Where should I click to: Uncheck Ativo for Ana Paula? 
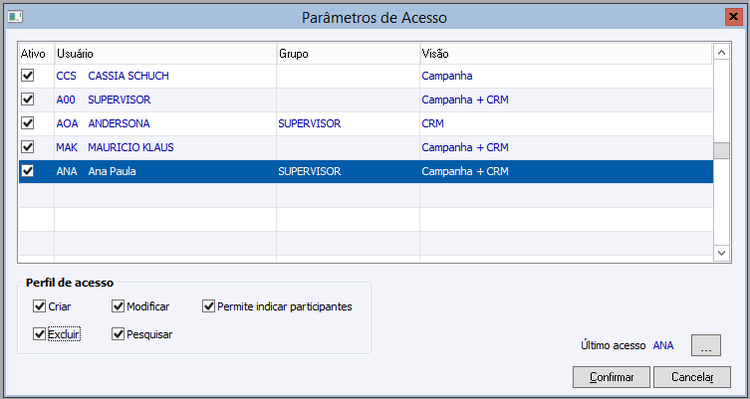pos(28,171)
